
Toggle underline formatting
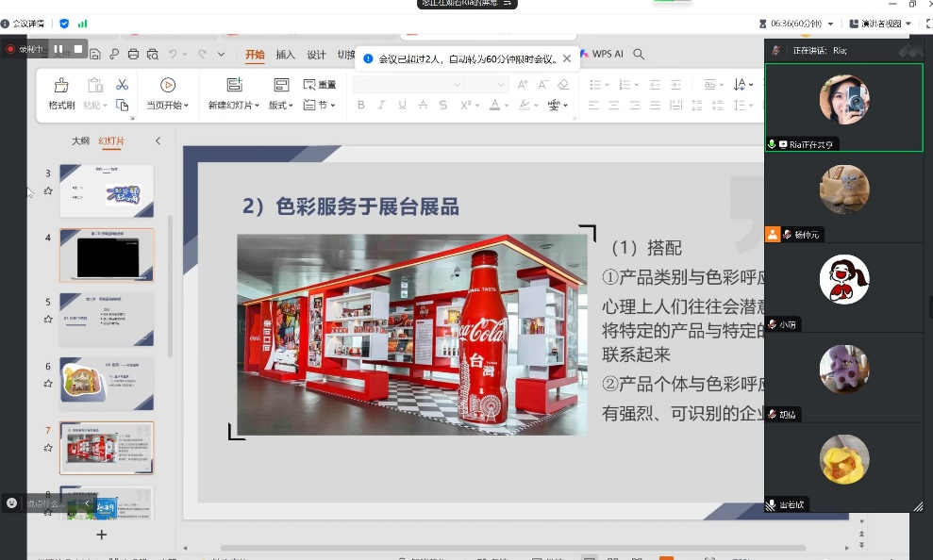[x=402, y=106]
